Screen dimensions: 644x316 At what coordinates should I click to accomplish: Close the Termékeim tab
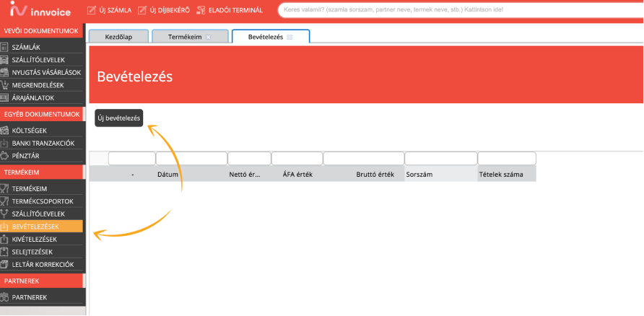point(209,37)
